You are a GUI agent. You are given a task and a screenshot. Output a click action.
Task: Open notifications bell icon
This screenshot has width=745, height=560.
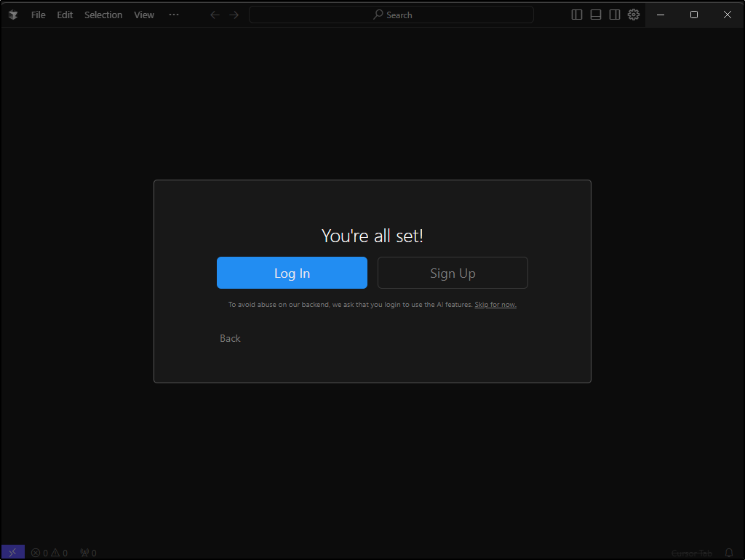729,553
